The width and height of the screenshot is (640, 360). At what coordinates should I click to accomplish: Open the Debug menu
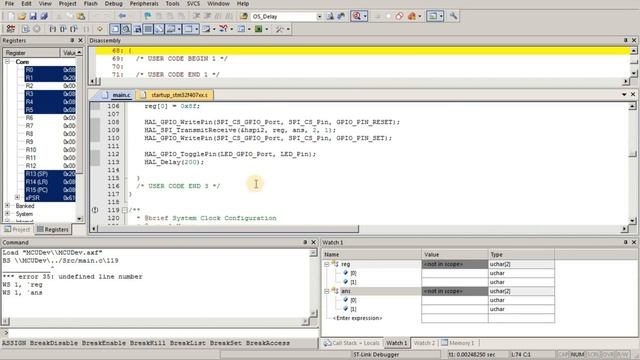pos(113,4)
